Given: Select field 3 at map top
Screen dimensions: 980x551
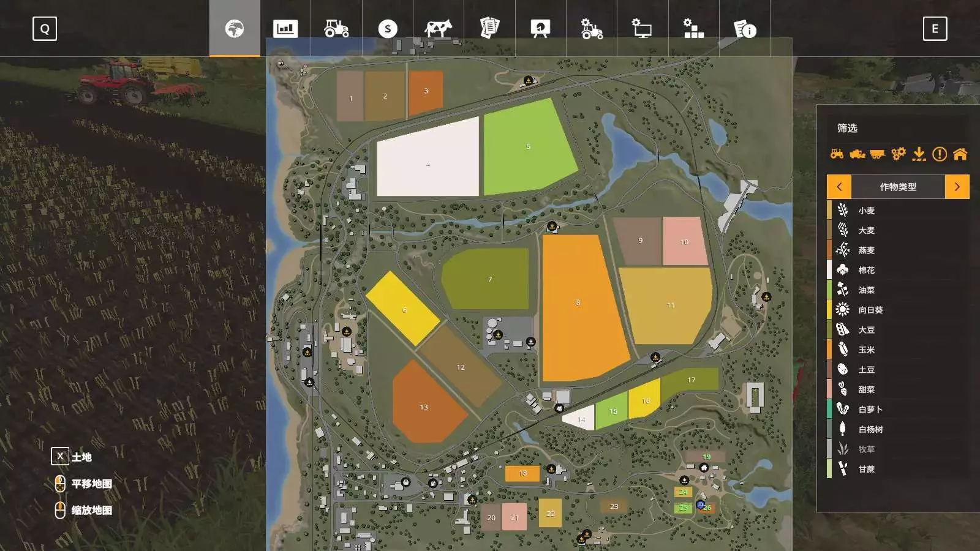Looking at the screenshot, I should pos(426,92).
